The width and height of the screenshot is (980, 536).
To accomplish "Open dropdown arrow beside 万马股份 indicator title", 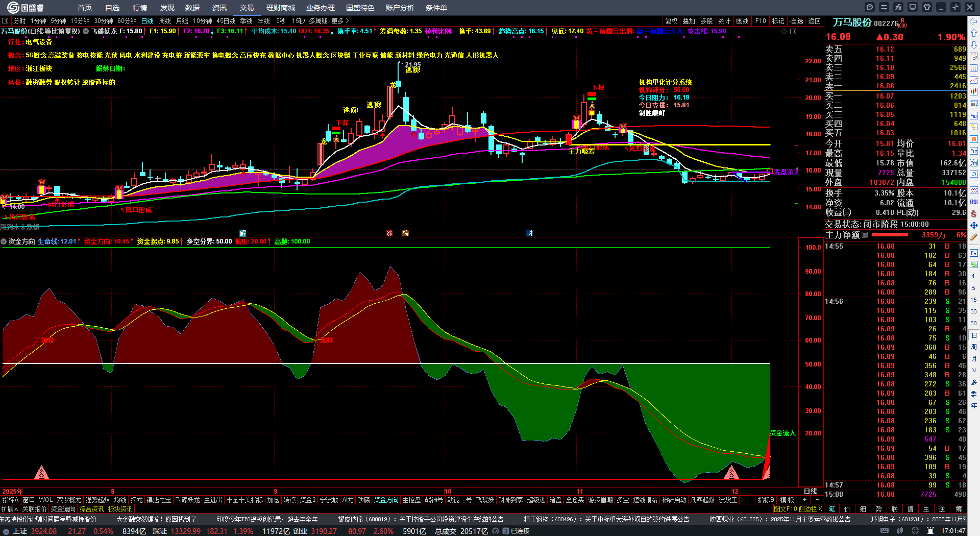I will point(86,31).
